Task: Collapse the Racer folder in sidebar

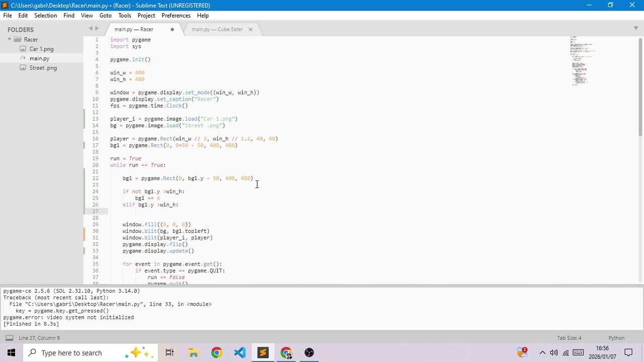Action: [9, 39]
